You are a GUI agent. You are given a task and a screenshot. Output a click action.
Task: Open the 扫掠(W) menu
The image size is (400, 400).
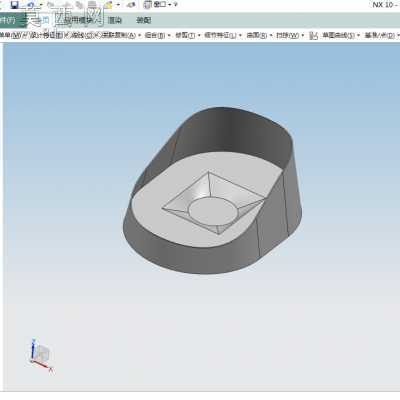(x=287, y=35)
